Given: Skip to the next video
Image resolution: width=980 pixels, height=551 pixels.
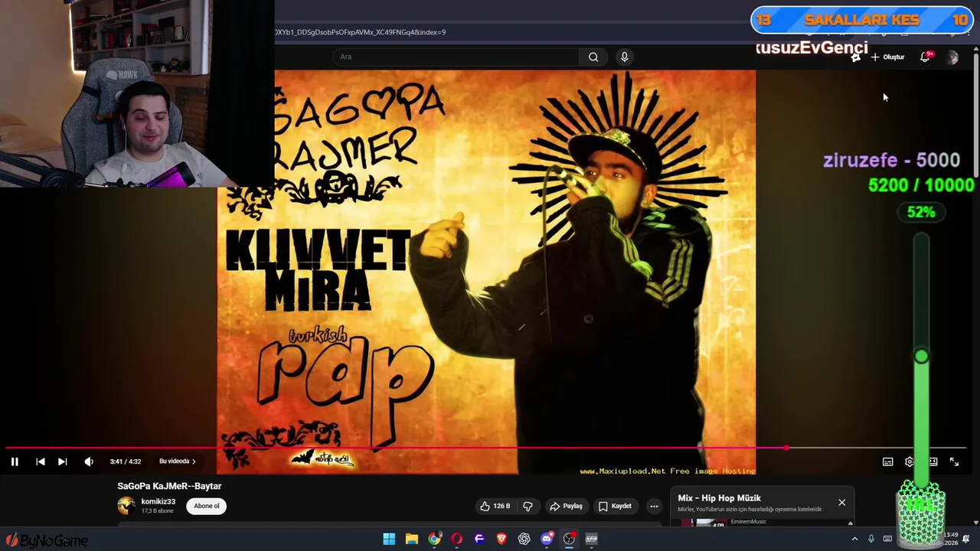Looking at the screenshot, I should coord(63,461).
